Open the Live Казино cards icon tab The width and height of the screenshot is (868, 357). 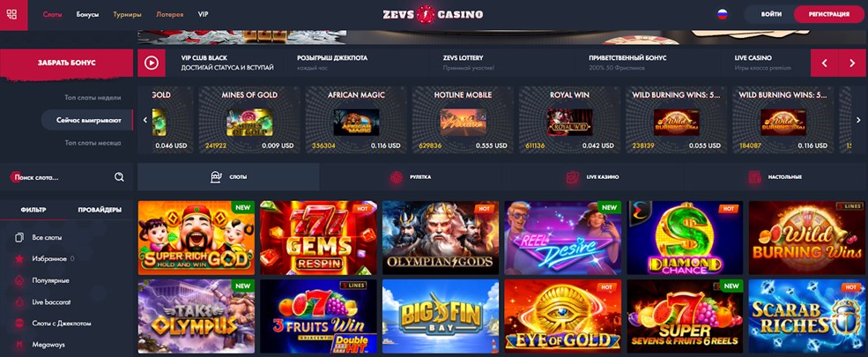click(x=573, y=177)
